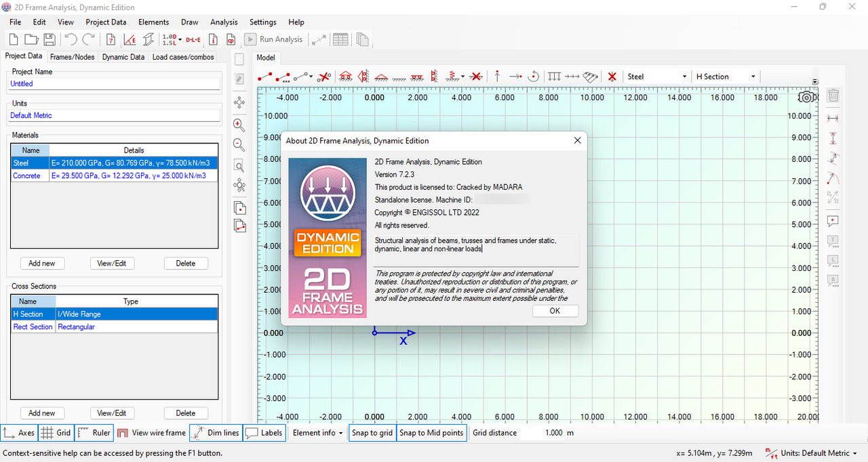Toggle Labels display
The image size is (868, 462).
click(x=264, y=433)
